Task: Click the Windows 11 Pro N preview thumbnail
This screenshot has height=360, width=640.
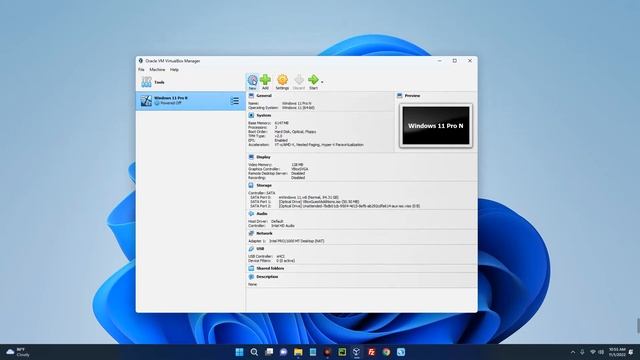Action: (436, 126)
